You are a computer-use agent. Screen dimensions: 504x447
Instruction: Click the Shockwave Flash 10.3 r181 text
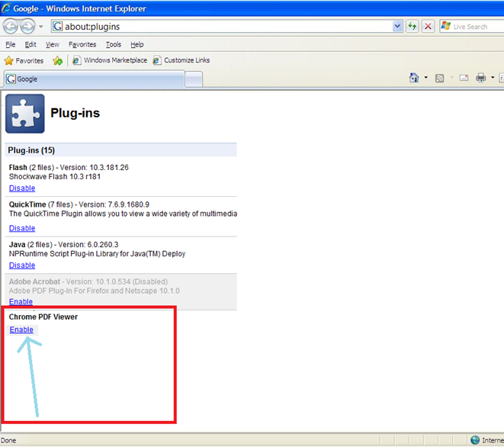coord(55,176)
